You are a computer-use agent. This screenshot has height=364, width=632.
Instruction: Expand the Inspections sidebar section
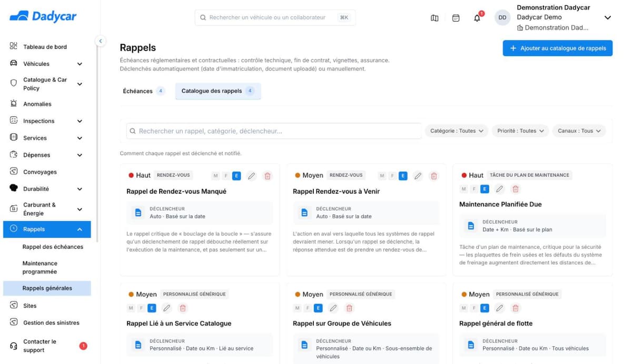(x=80, y=121)
